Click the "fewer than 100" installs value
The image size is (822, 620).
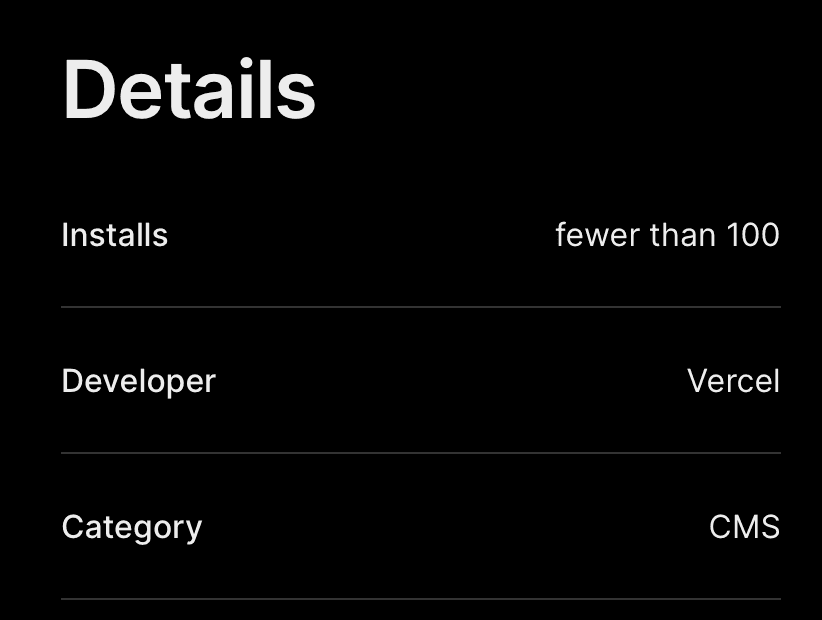(x=667, y=235)
